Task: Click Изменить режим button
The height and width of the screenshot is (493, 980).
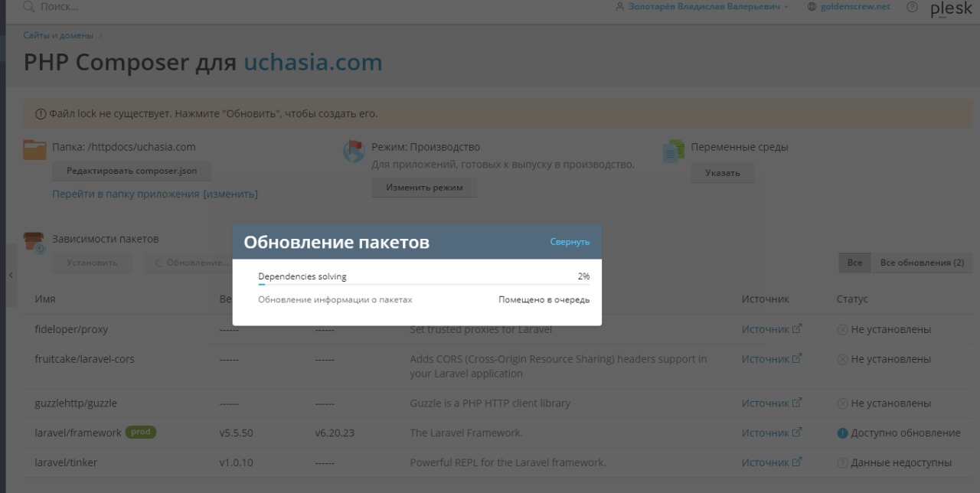Action: (x=424, y=188)
